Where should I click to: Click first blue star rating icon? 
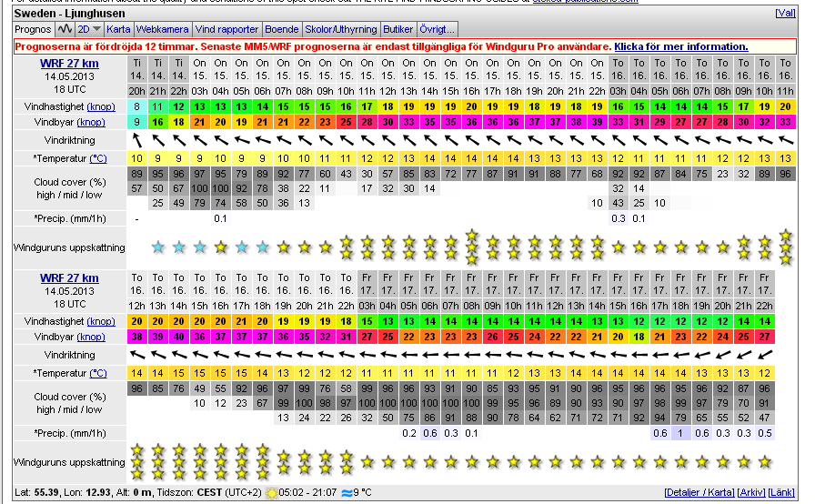157,247
